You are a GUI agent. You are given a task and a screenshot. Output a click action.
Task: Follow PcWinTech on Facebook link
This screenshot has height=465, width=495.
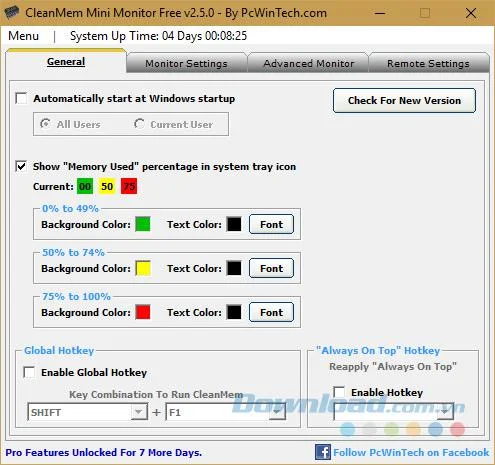[411, 452]
